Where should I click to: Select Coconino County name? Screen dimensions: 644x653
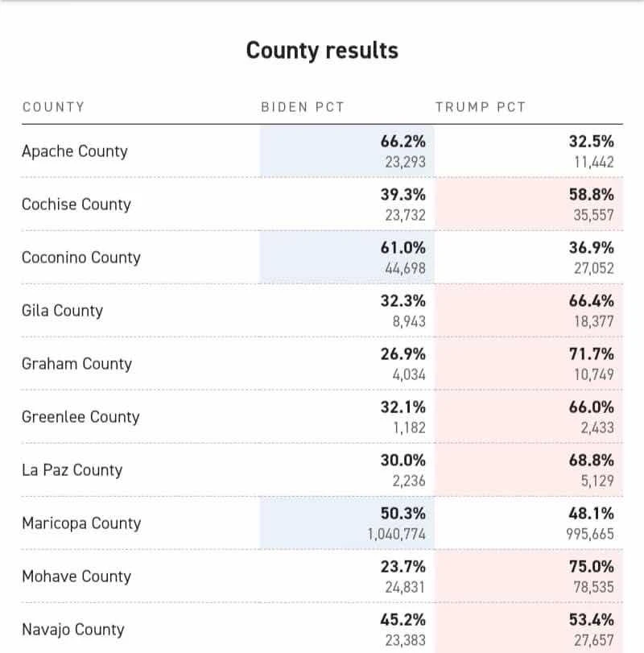81,258
